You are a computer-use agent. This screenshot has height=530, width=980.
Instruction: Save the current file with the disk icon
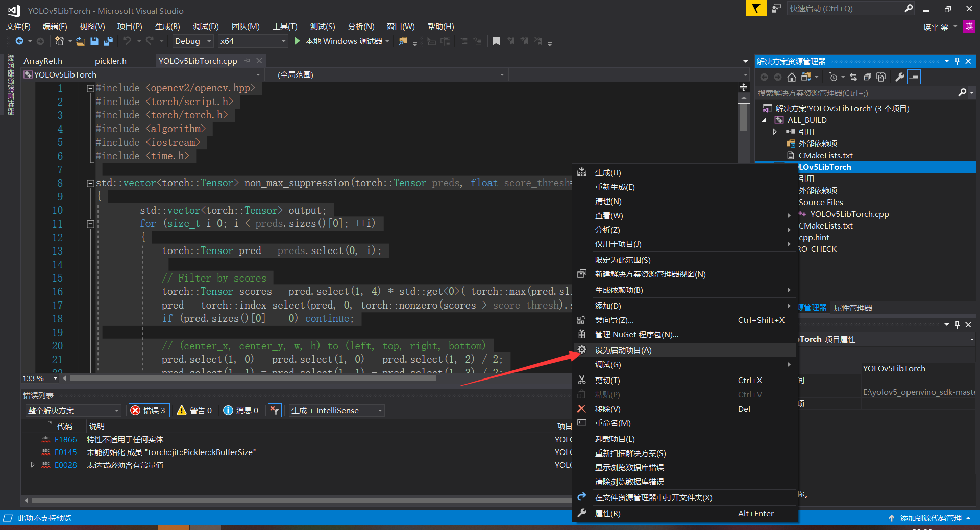94,41
